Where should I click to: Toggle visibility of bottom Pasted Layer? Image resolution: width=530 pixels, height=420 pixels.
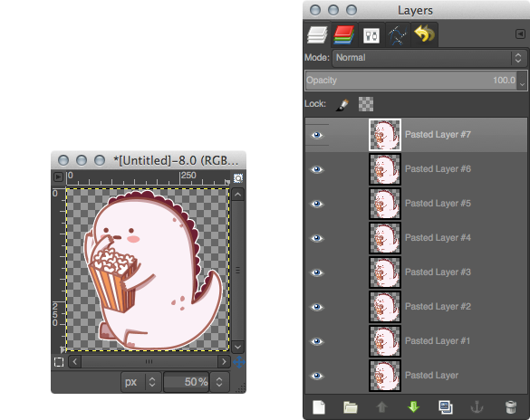317,376
